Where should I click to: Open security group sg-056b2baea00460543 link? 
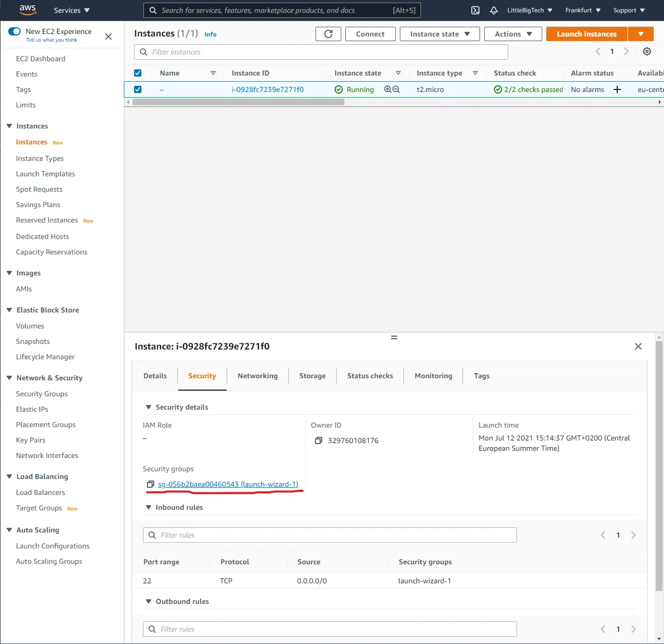point(228,484)
